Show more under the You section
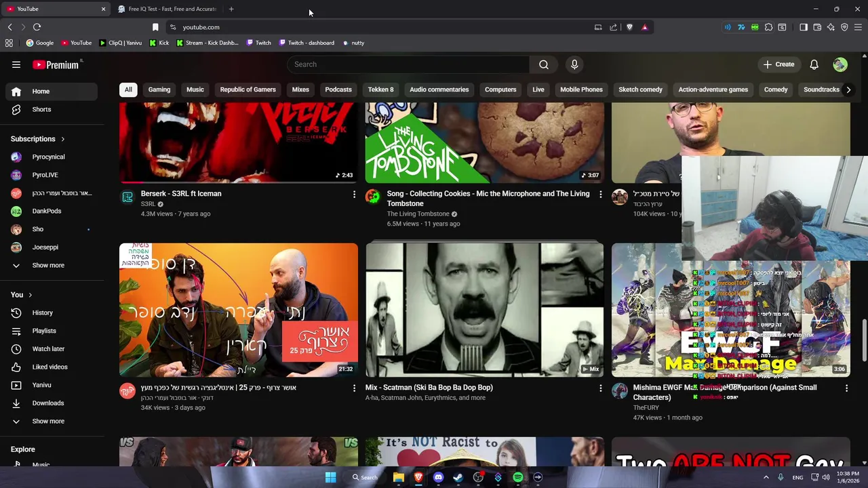 coord(51,421)
